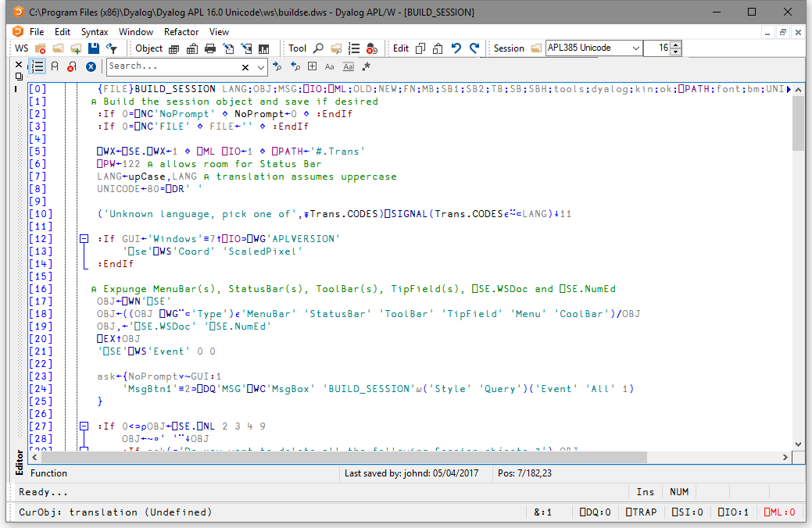812x528 pixels.
Task: Open the Syntax menu
Action: tap(95, 32)
